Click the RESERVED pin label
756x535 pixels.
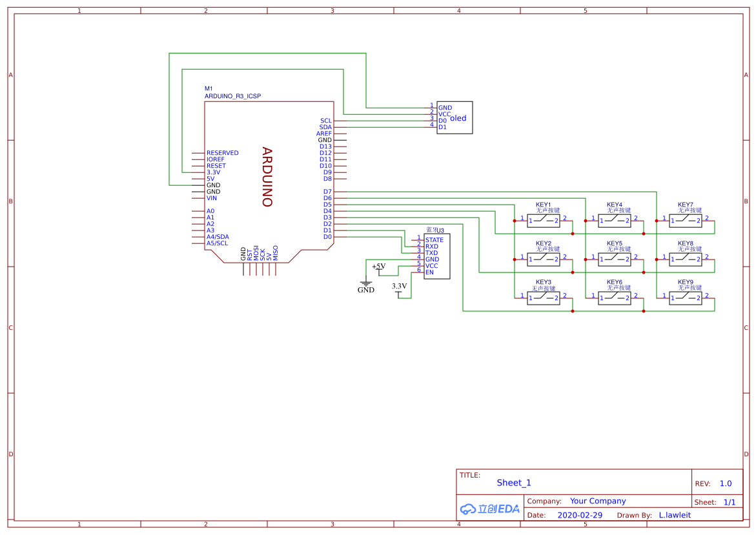tap(222, 153)
